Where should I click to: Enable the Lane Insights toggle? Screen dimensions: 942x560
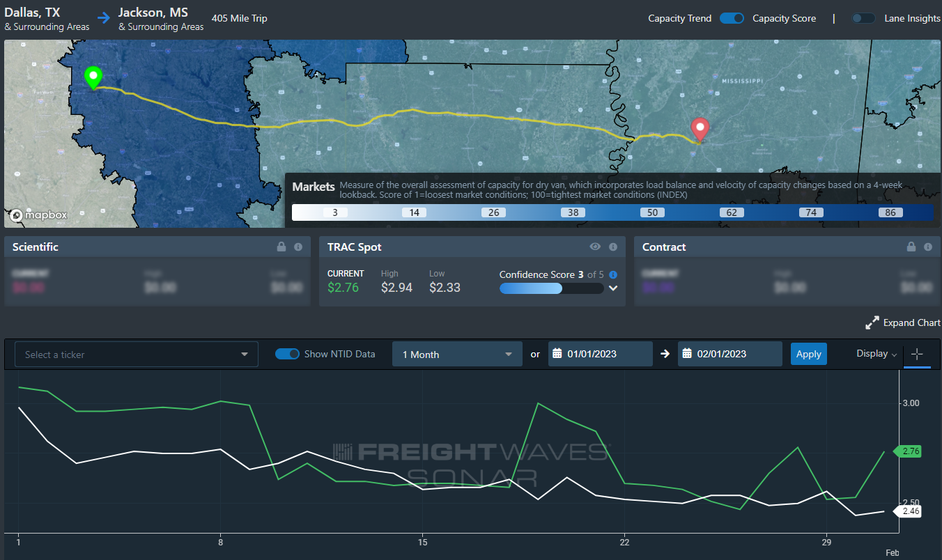tap(863, 19)
